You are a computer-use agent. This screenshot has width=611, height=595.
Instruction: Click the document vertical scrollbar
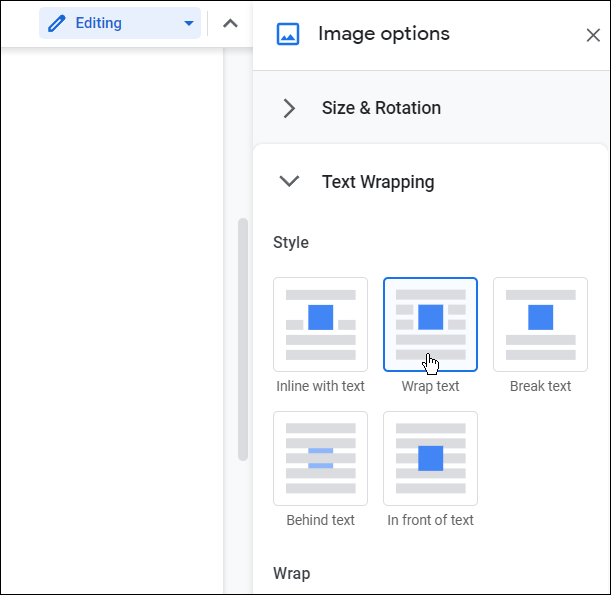(243, 339)
